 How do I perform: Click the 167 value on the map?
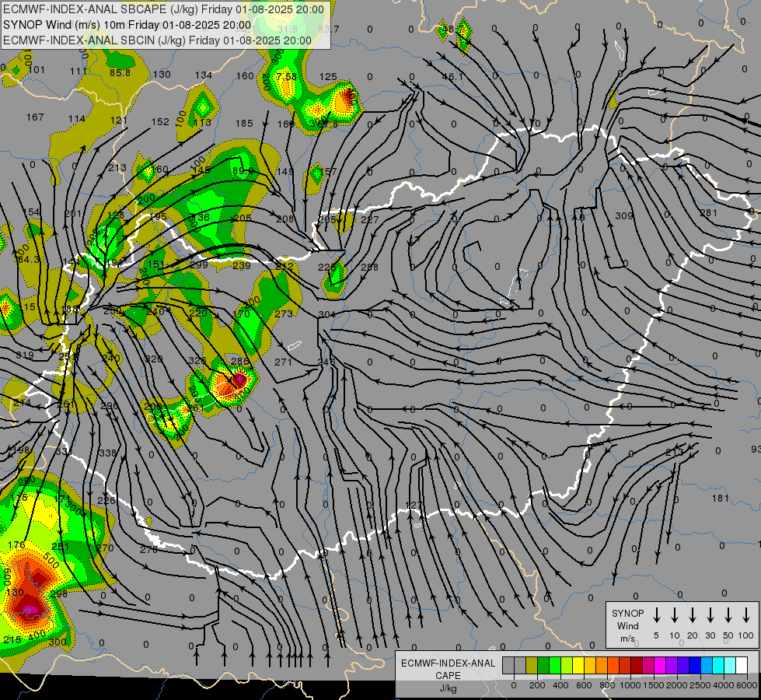(x=35, y=117)
